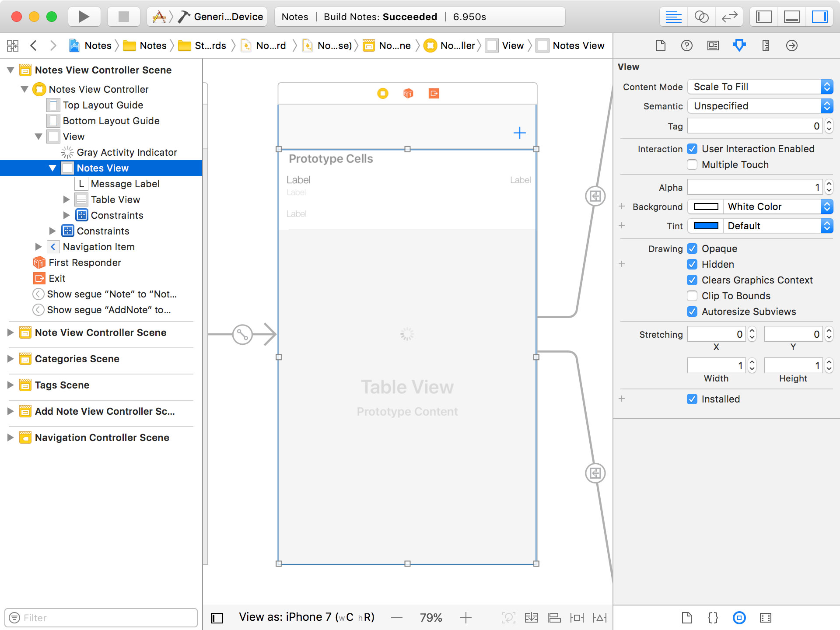This screenshot has height=630, width=840.
Task: Click View as: iPhone 7 button
Action: [x=306, y=617]
